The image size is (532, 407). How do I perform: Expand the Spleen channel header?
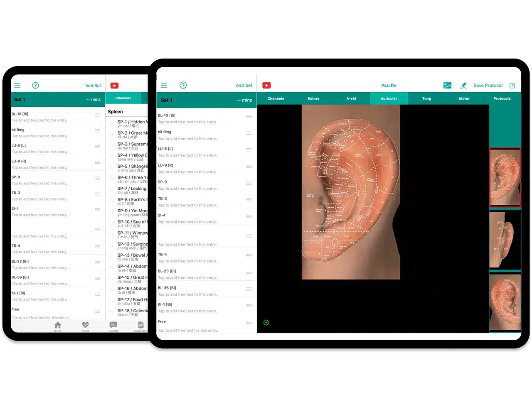(125, 112)
